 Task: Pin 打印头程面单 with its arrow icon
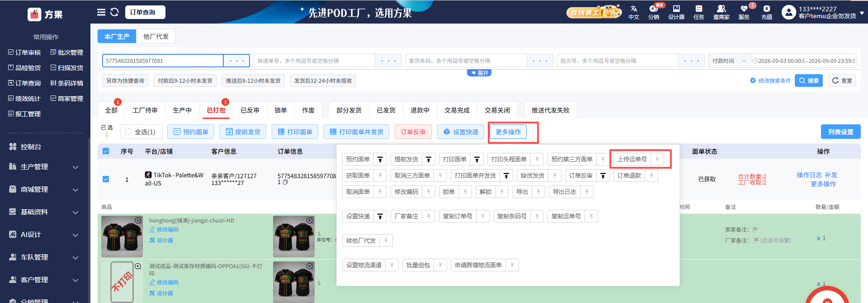click(x=537, y=159)
